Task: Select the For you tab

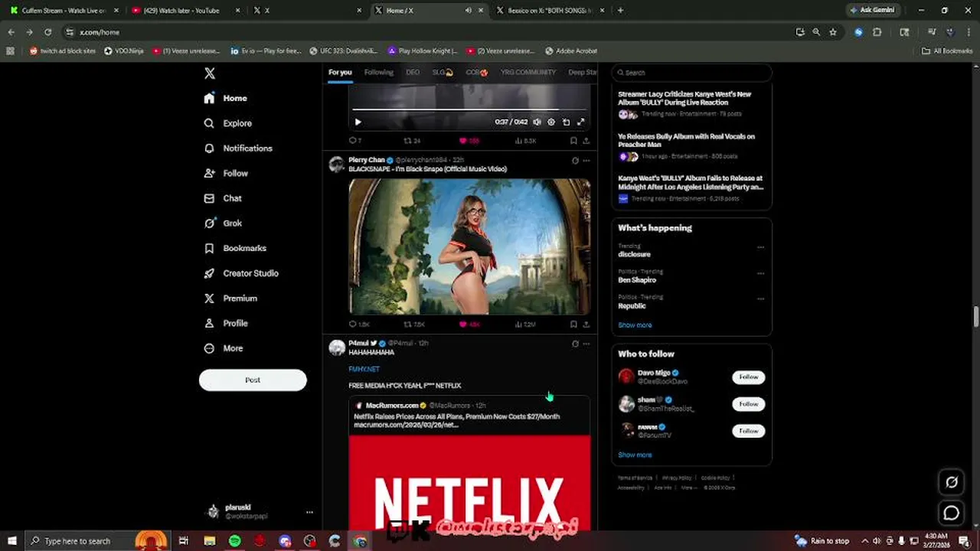Action: [340, 73]
